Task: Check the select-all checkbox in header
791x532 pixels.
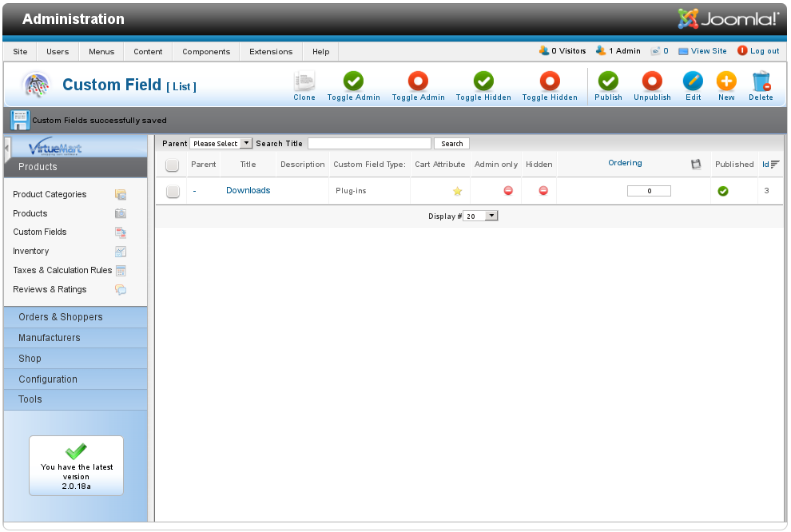Action: pyautogui.click(x=172, y=165)
